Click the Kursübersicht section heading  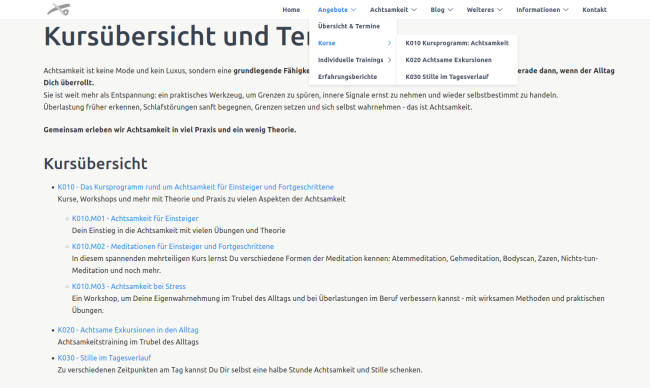(x=95, y=164)
